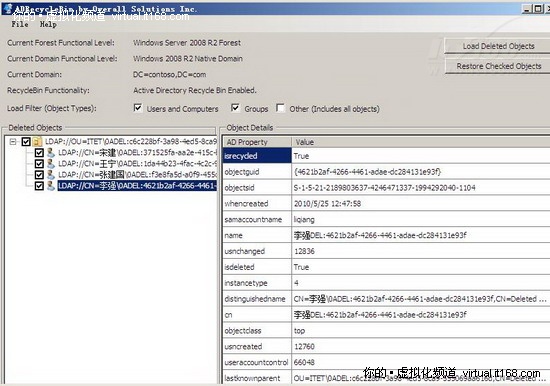Select the lastknownparent property cell

click(x=257, y=378)
